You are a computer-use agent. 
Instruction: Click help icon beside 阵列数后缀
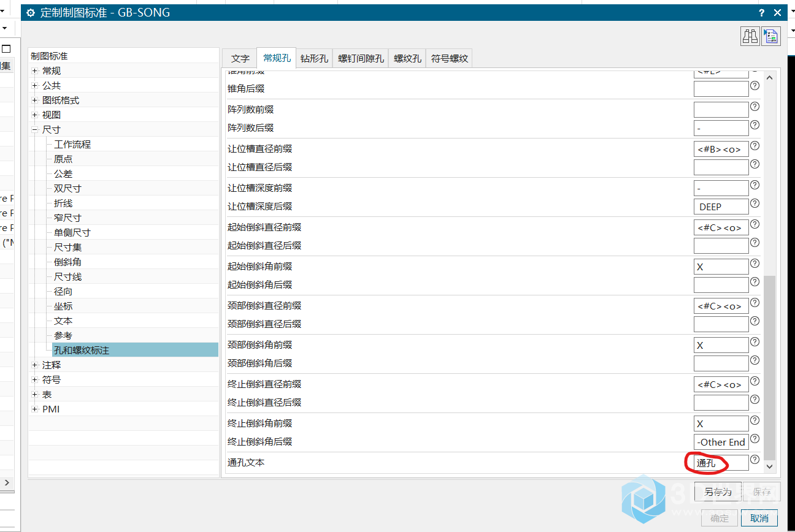[x=755, y=125]
